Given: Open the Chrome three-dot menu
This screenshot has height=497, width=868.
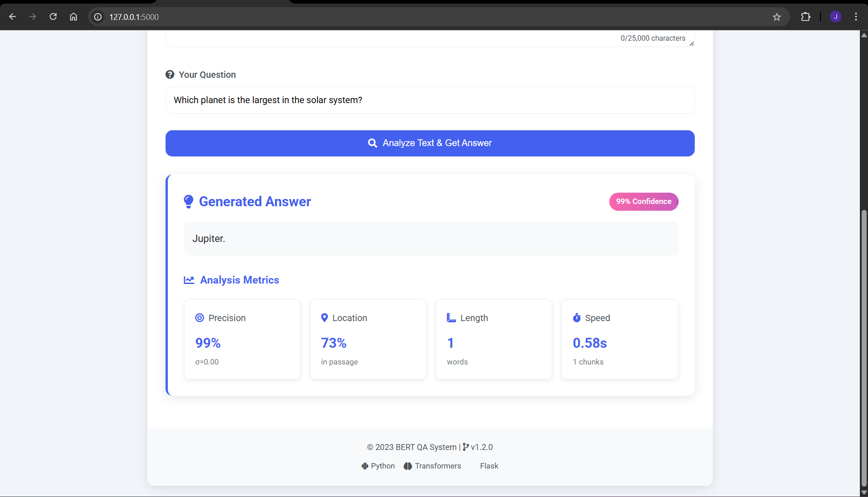Looking at the screenshot, I should click(856, 17).
